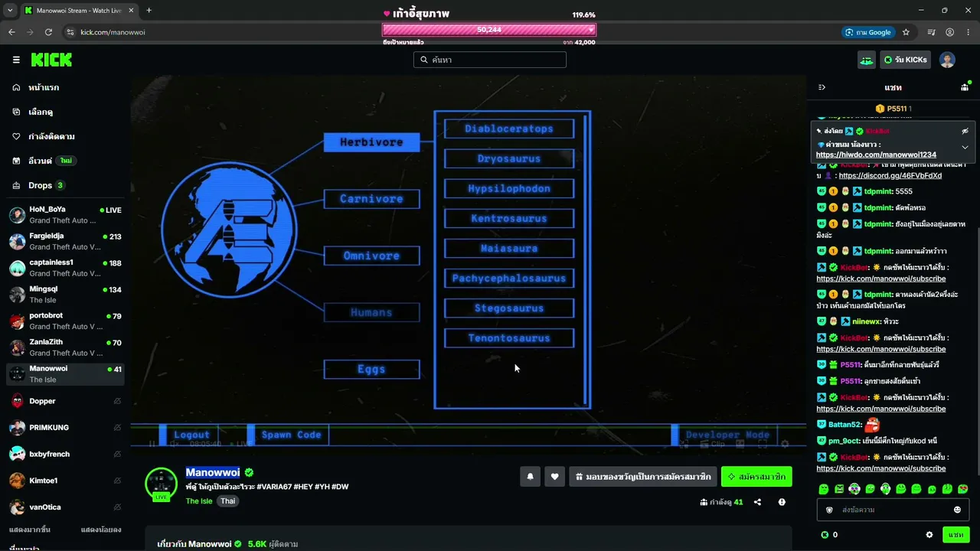Screen dimensions: 980x551
Task: Open HoN_BoYa channel in sidebar
Action: pyautogui.click(x=65, y=215)
